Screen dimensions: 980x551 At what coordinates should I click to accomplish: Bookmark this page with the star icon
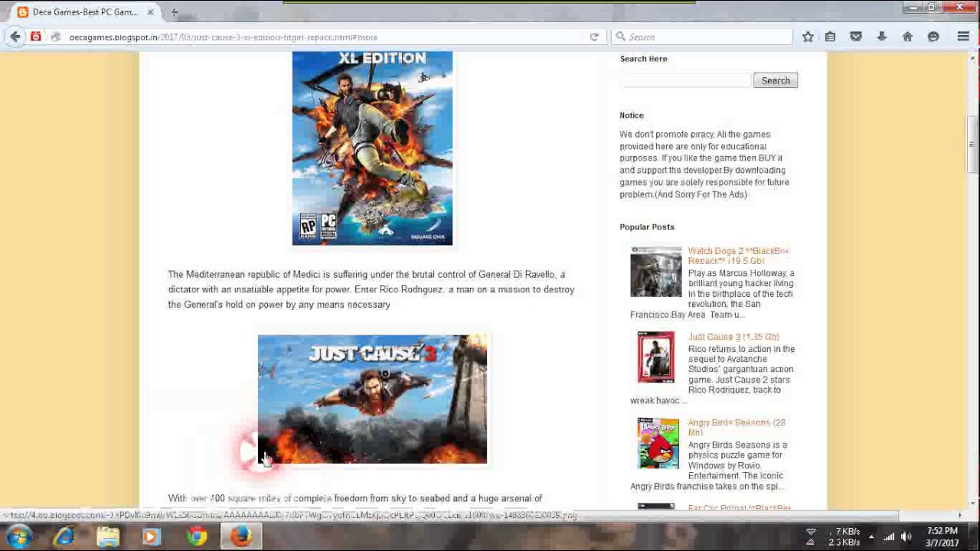coord(808,37)
